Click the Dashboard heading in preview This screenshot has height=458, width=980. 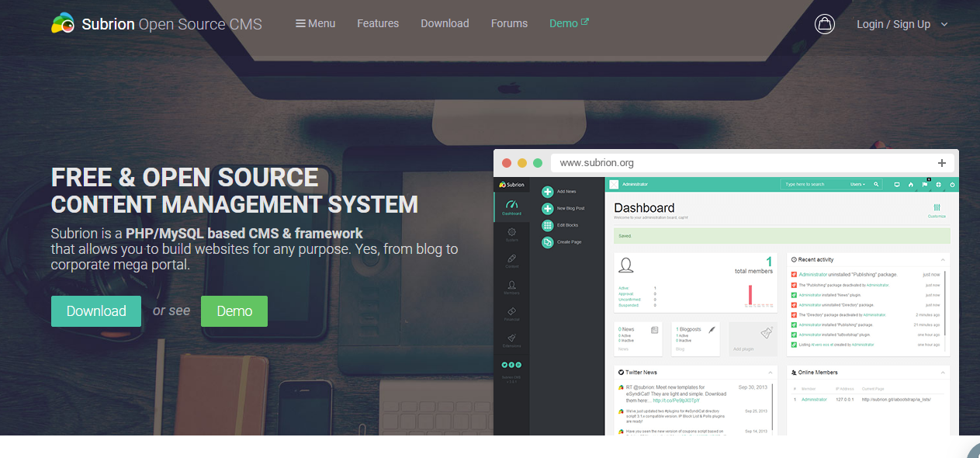(644, 208)
